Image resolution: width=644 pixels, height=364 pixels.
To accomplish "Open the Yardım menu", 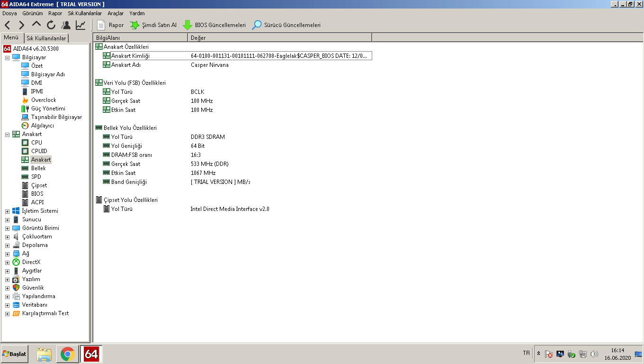I will point(137,13).
